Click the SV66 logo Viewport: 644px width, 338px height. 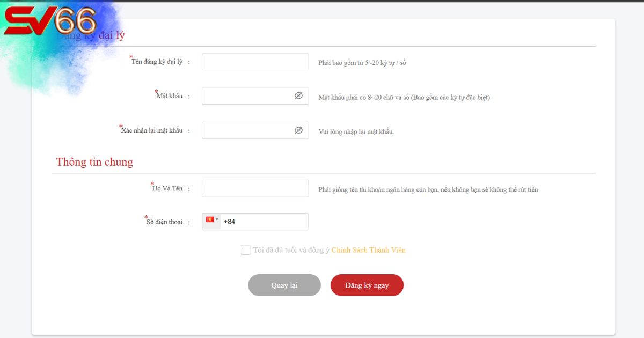(x=51, y=23)
